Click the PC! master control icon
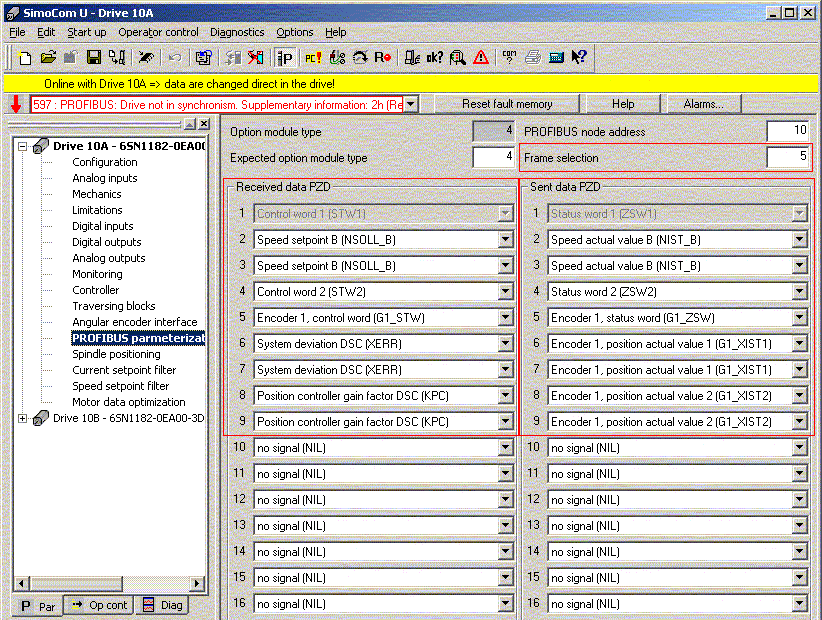 point(313,57)
